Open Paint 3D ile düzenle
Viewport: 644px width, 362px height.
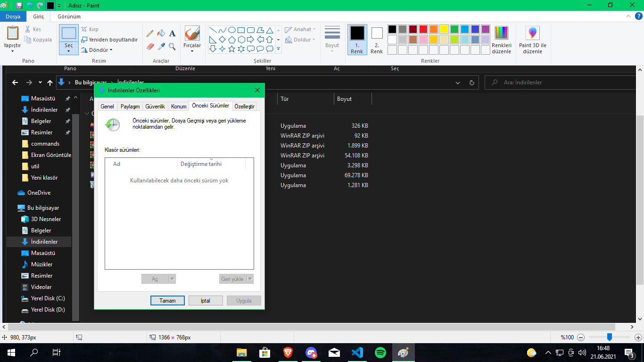(x=533, y=40)
